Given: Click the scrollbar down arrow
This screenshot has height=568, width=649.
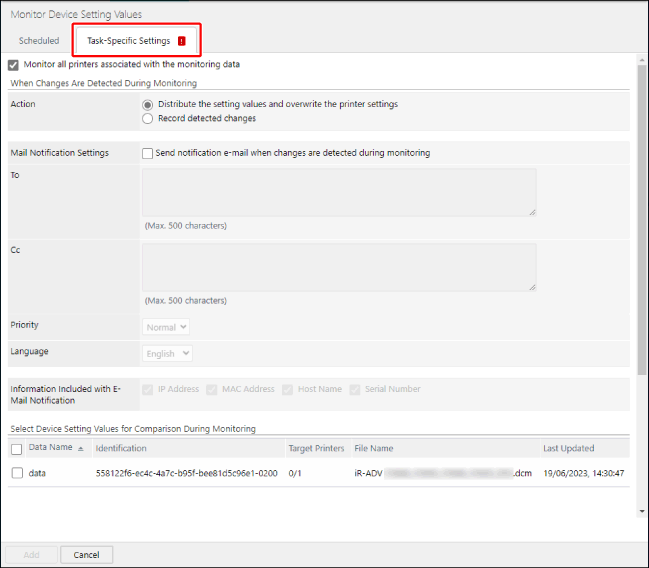Looking at the screenshot, I should pos(642,512).
